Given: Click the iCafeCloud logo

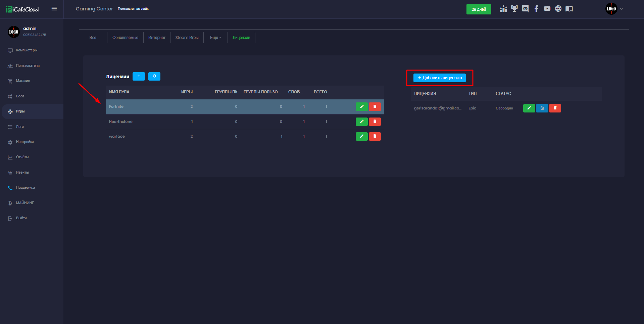Looking at the screenshot, I should coord(22,9).
